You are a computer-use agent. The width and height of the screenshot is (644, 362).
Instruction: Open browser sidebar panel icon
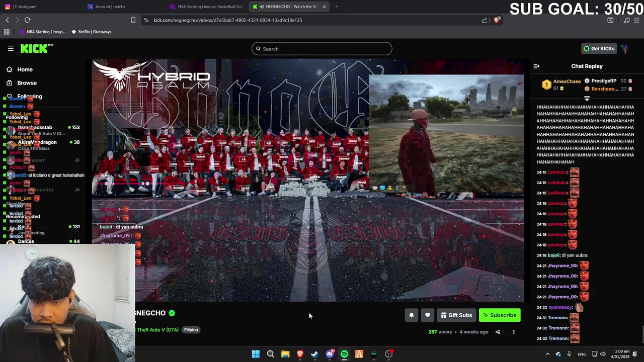(610, 20)
